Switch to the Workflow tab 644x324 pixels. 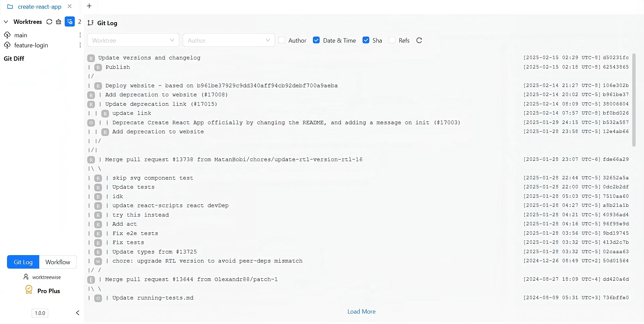58,262
